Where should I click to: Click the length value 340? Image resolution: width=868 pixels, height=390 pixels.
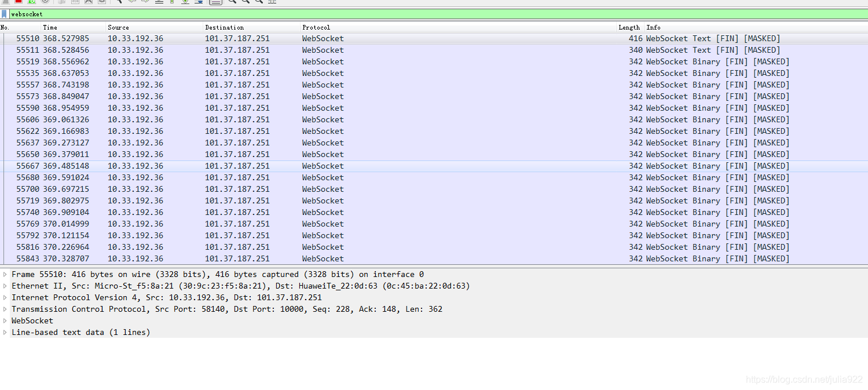[x=636, y=50]
